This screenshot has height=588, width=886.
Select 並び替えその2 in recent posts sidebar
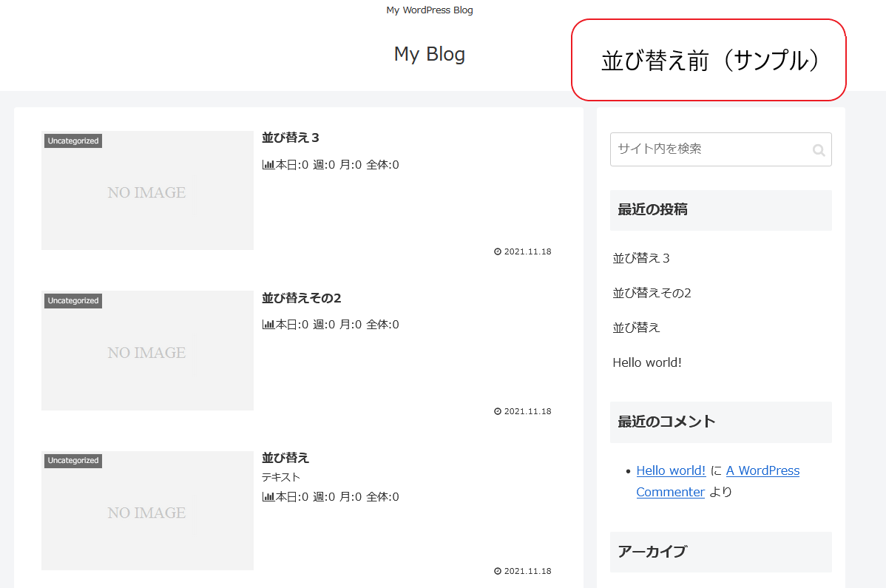[x=652, y=293]
